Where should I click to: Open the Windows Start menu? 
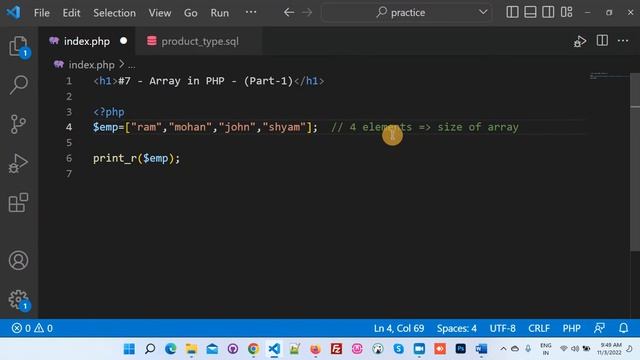pyautogui.click(x=129, y=349)
